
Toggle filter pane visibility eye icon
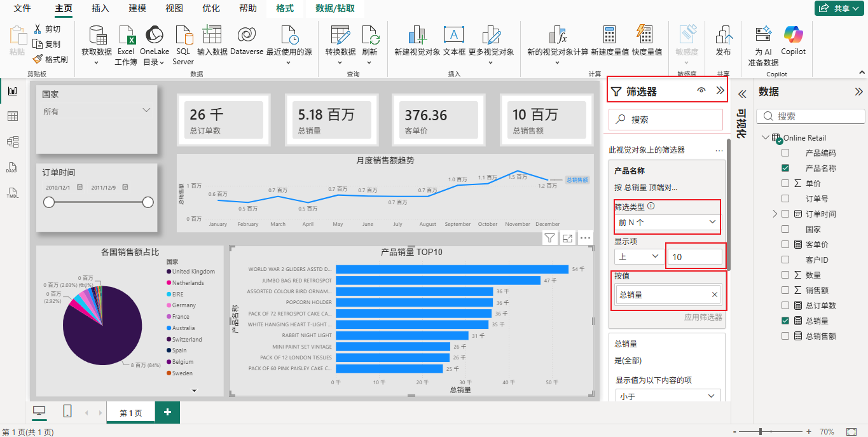coord(701,91)
